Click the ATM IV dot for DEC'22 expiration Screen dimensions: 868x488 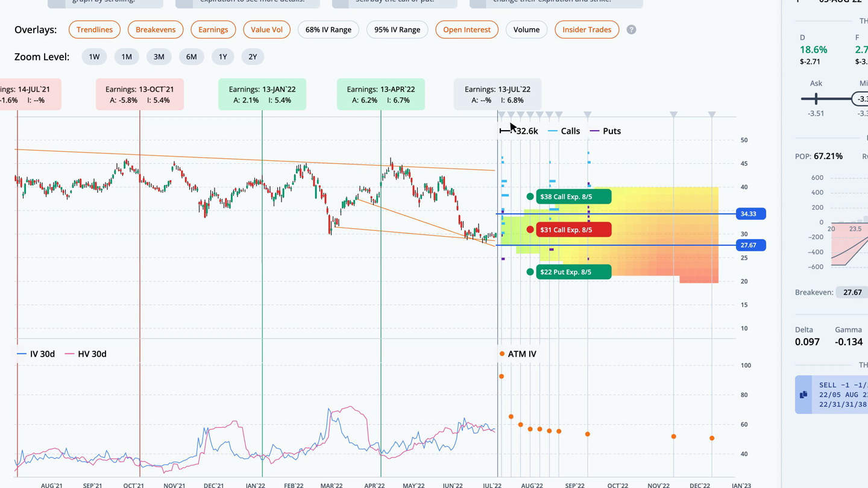click(x=712, y=439)
